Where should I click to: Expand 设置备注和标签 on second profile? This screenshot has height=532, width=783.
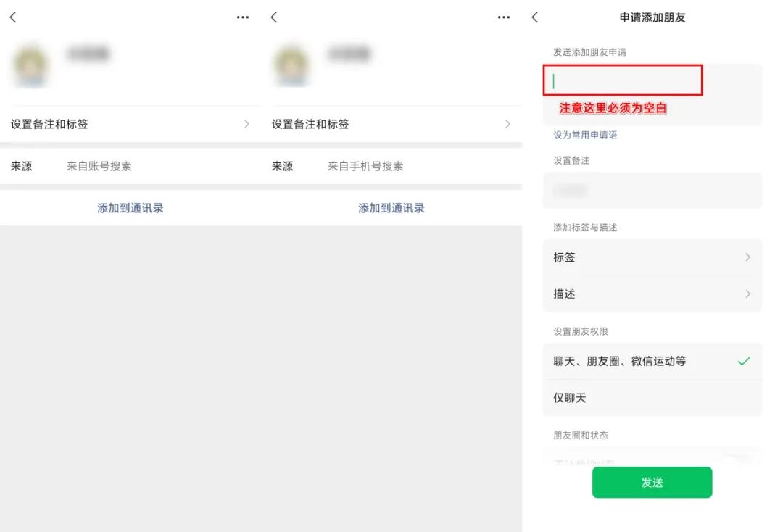click(x=391, y=124)
